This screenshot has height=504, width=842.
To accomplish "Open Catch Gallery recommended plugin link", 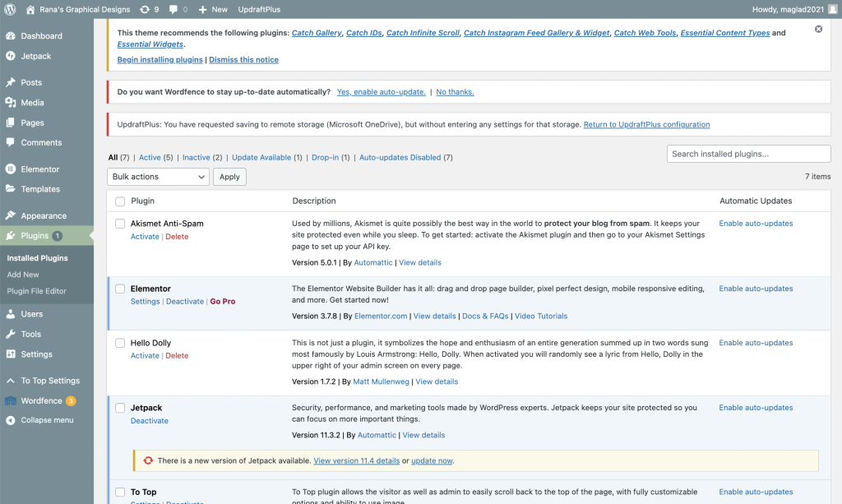I will [x=317, y=33].
